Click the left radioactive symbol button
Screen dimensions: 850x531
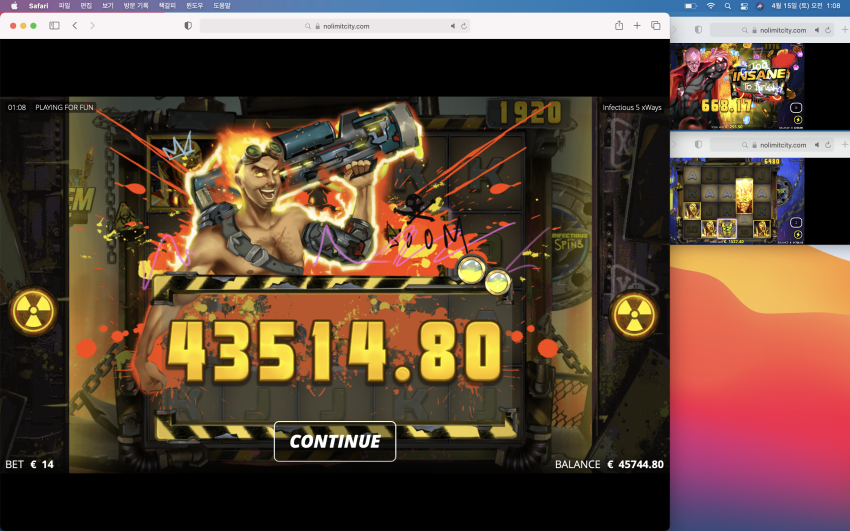click(x=34, y=312)
